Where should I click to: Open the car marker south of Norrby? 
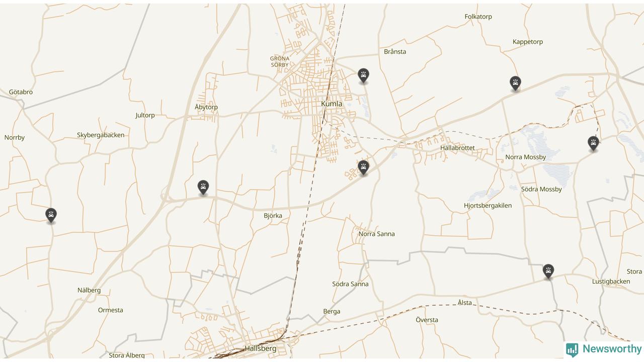click(51, 216)
